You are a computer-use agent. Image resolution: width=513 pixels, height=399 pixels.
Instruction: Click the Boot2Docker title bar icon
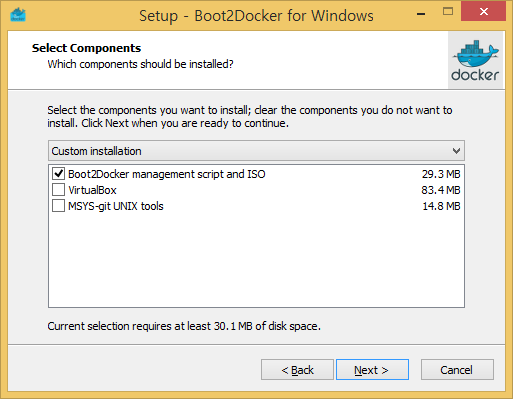pos(18,15)
